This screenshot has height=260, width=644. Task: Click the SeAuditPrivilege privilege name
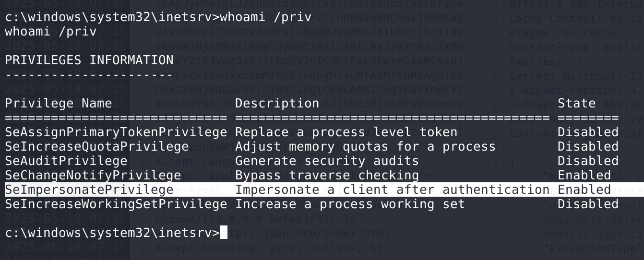(66, 161)
